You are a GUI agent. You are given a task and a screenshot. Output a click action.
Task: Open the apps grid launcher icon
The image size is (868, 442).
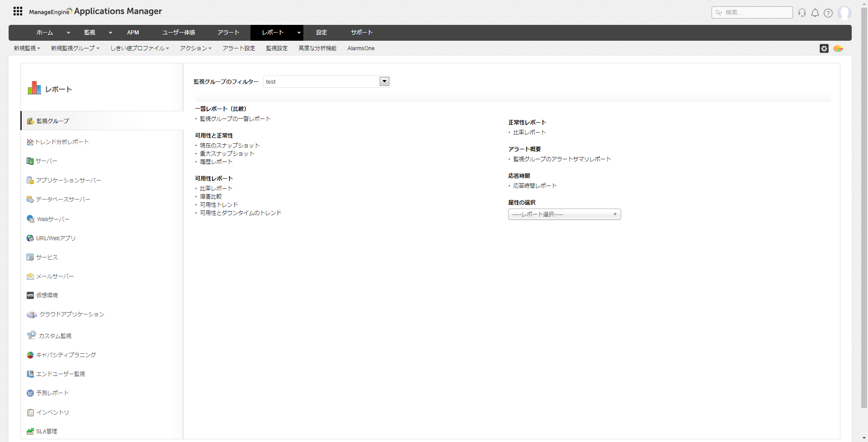(x=18, y=11)
